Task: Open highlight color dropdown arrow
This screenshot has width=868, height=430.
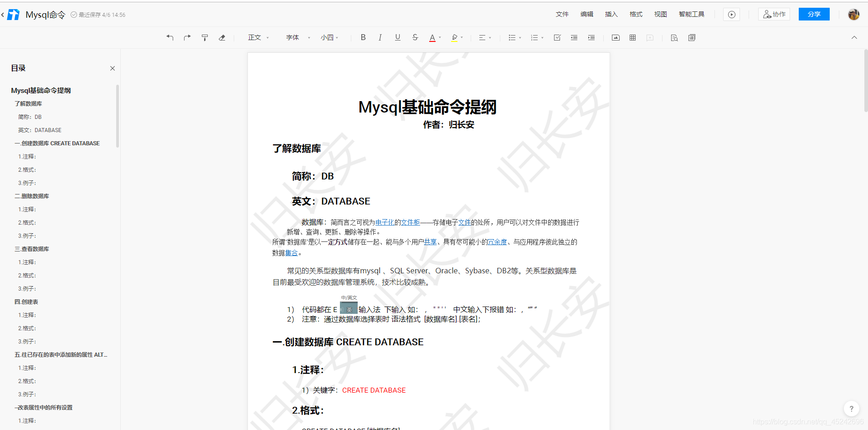Action: pos(462,38)
